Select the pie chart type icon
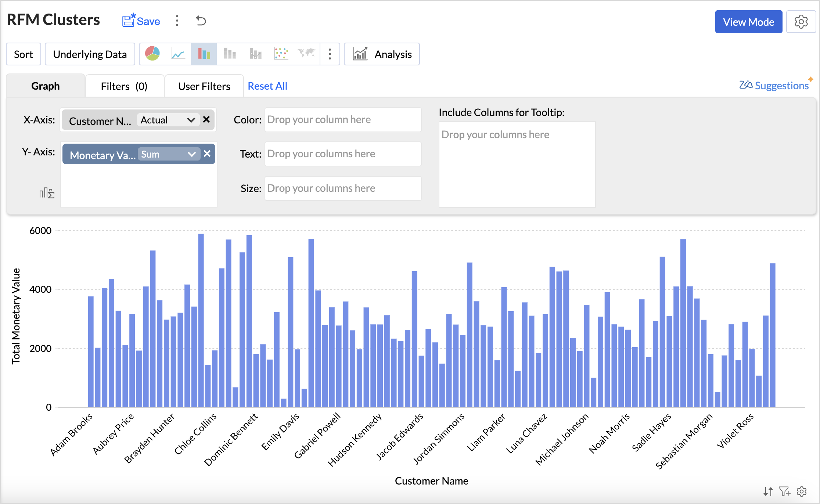The width and height of the screenshot is (820, 504). click(152, 54)
